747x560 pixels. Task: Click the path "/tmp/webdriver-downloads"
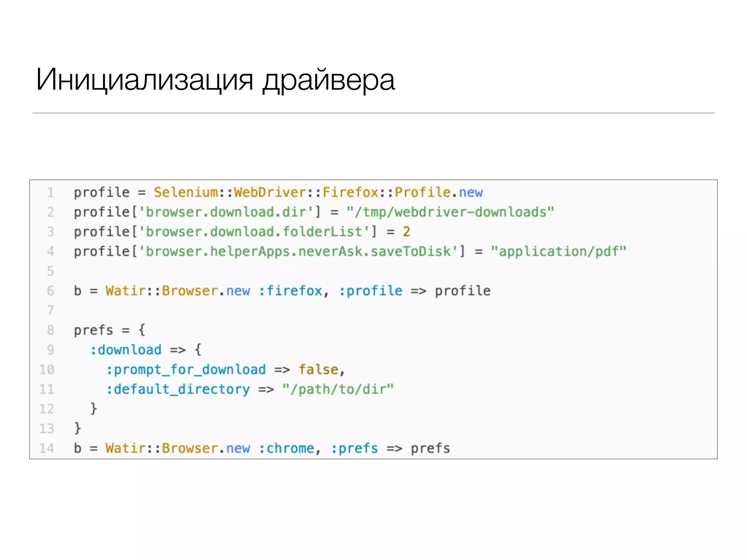pyautogui.click(x=450, y=212)
